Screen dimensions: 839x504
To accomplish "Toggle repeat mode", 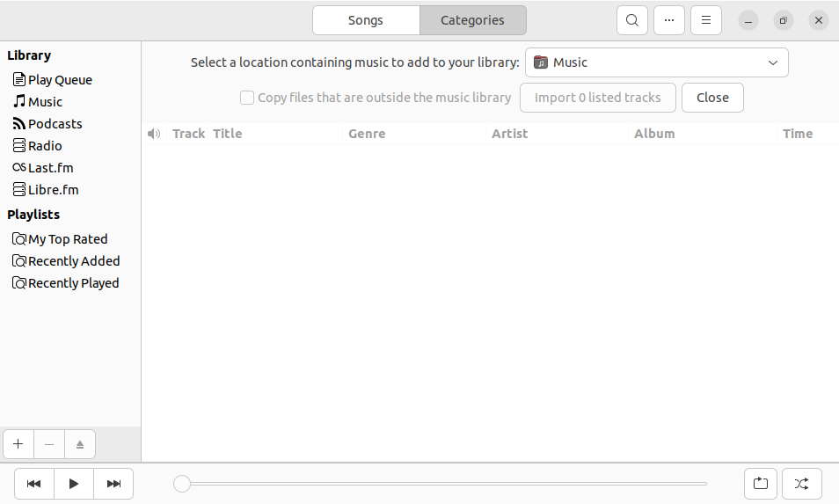I will click(x=761, y=484).
